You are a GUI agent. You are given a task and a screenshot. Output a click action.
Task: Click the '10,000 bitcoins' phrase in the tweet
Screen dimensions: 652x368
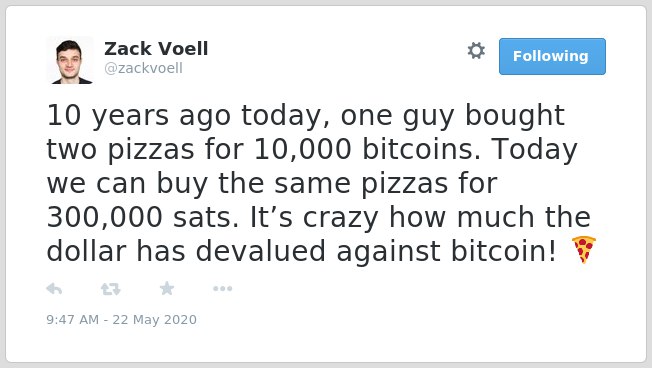click(364, 149)
